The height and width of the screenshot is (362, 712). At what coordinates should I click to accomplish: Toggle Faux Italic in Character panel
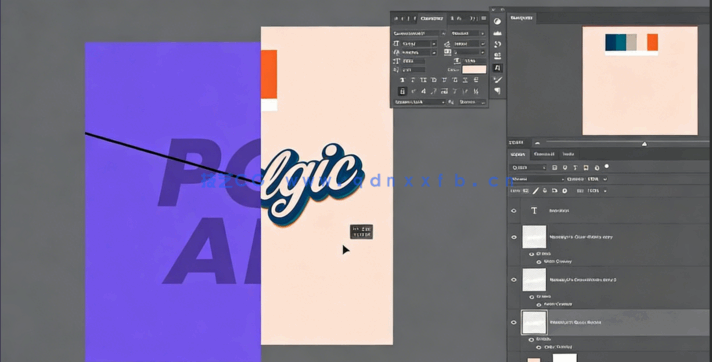413,80
